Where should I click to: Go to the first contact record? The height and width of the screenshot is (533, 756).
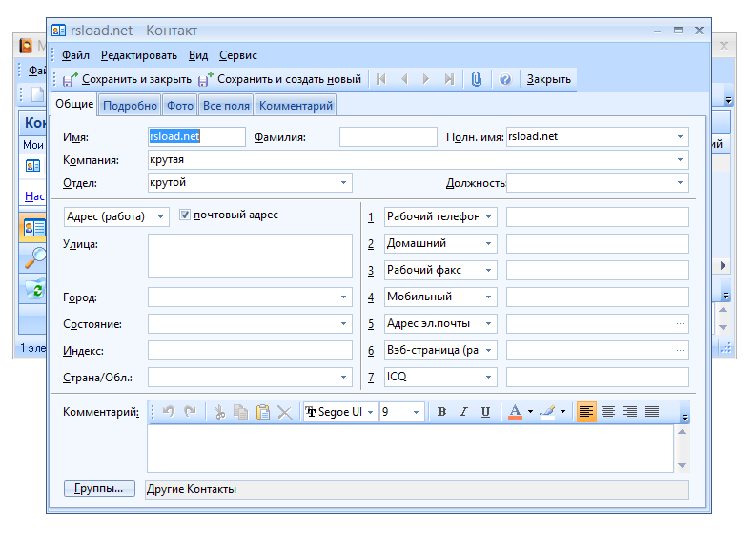[381, 79]
